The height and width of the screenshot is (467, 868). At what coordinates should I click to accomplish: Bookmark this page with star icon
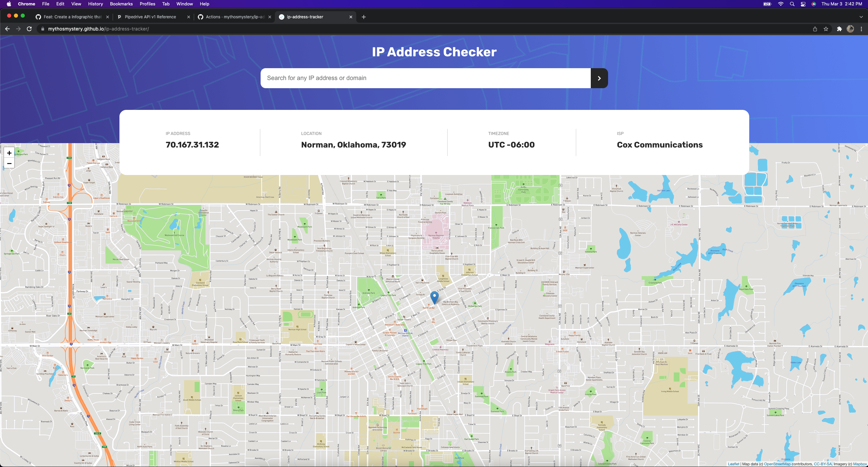[826, 29]
